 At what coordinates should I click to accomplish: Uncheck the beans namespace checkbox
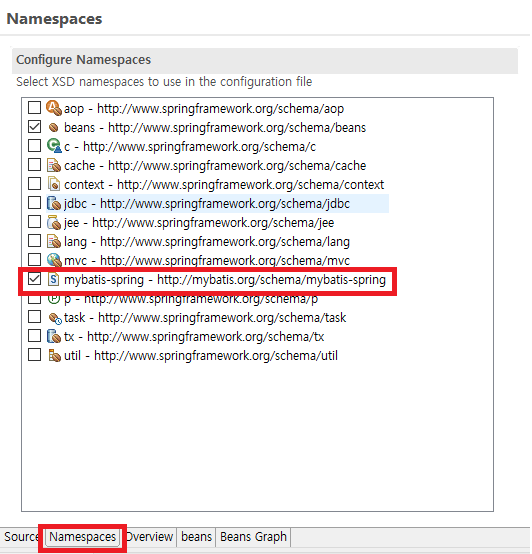[x=34, y=127]
